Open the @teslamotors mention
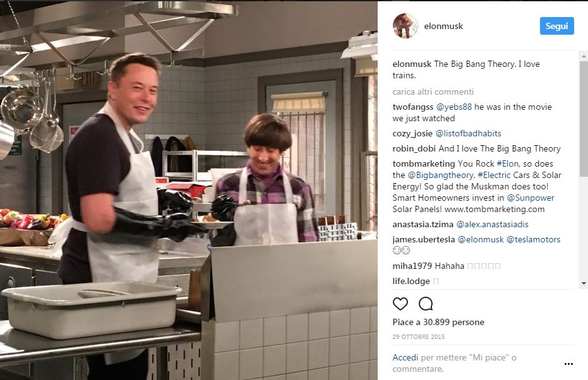This screenshot has height=380, width=588. 533,239
